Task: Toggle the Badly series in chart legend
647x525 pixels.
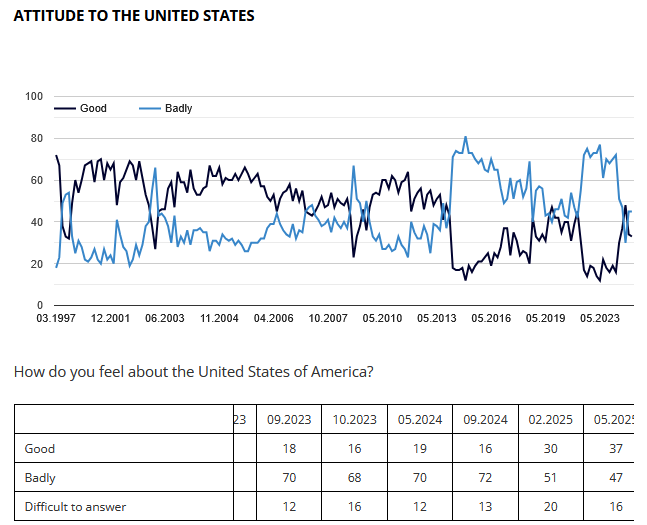Action: (x=178, y=108)
